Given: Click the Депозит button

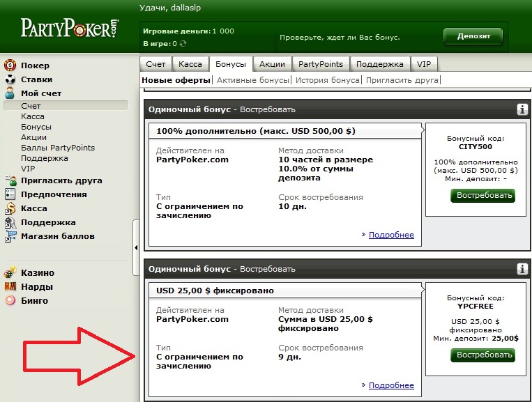Looking at the screenshot, I should click(473, 36).
